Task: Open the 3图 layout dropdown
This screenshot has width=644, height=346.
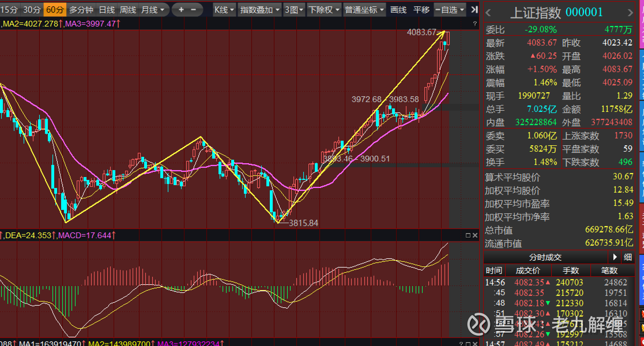Action: (x=294, y=10)
